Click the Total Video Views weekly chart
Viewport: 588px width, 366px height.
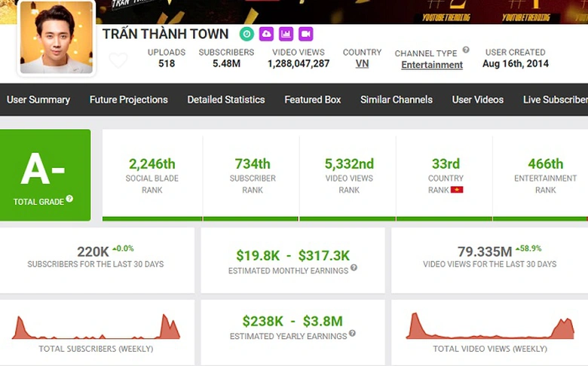[490, 326]
